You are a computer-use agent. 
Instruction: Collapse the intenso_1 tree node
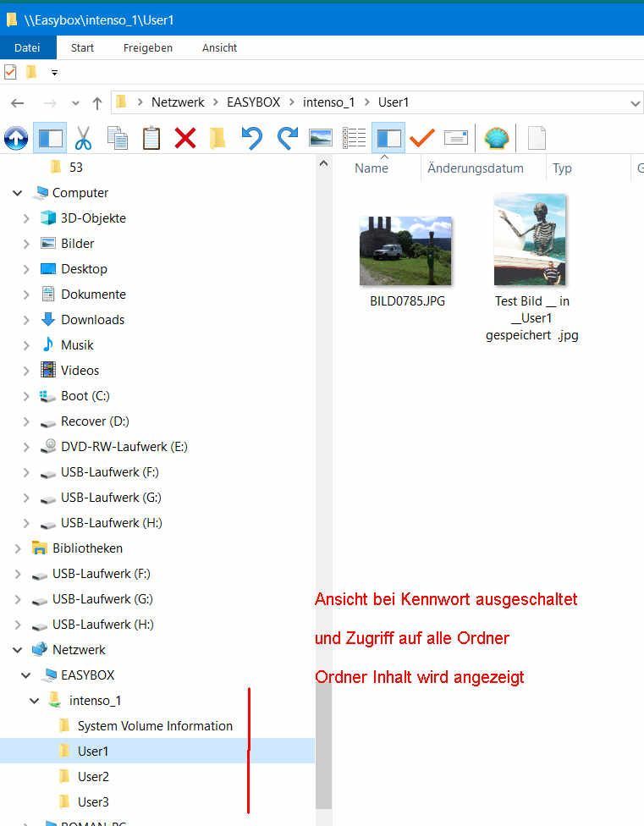34,701
